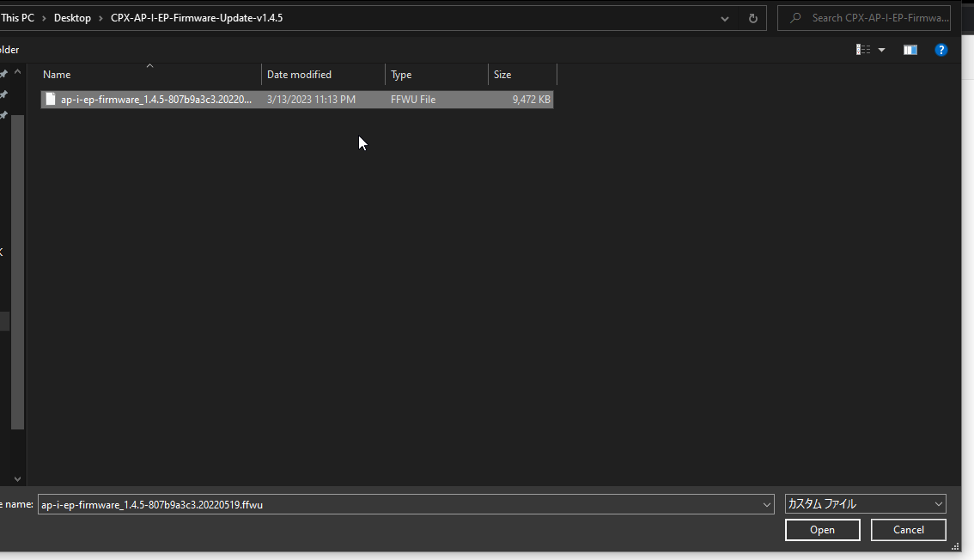Navigate to Desktop in the breadcrumb
Image resolution: width=974 pixels, height=560 pixels.
tap(72, 18)
